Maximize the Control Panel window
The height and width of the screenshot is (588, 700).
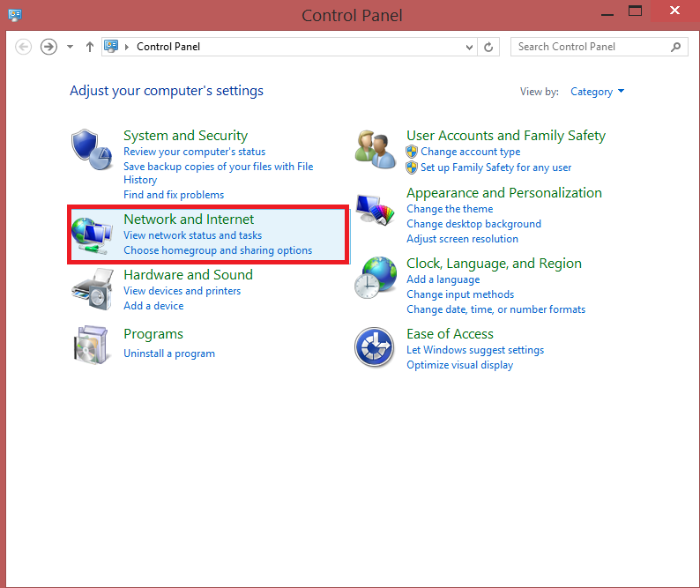(x=635, y=11)
